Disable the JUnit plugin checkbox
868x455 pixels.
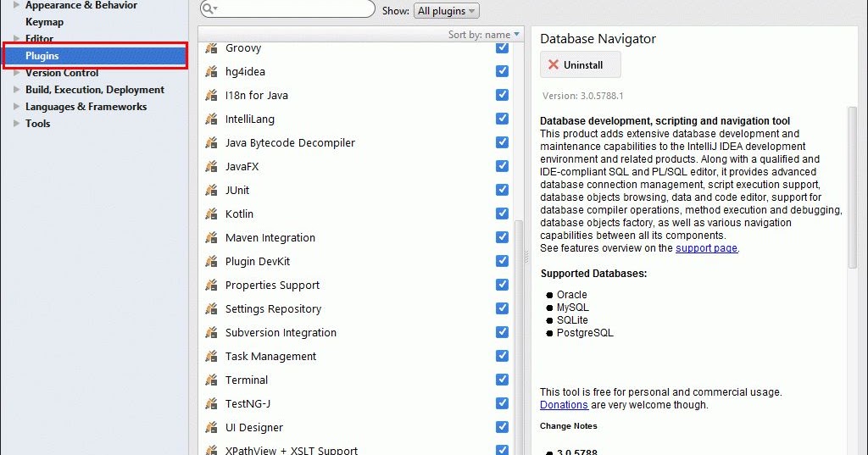[502, 190]
